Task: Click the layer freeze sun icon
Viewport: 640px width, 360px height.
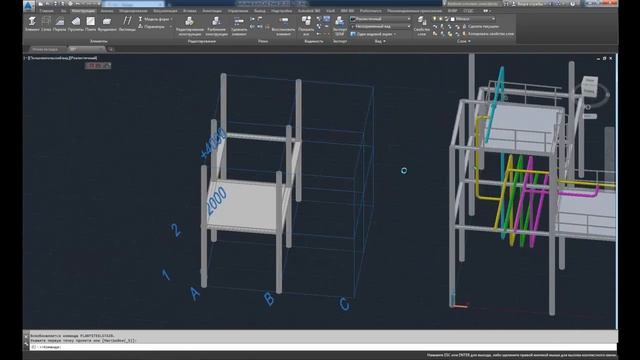Action: (x=440, y=19)
